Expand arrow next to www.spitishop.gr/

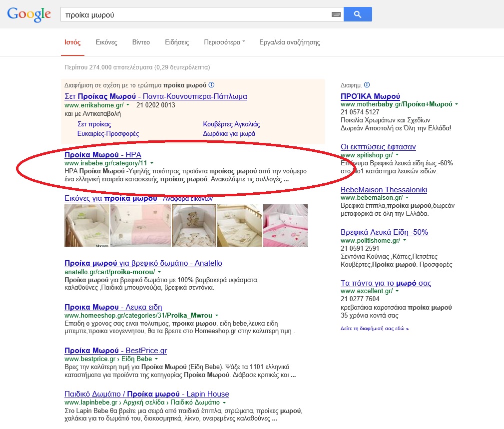(x=397, y=155)
